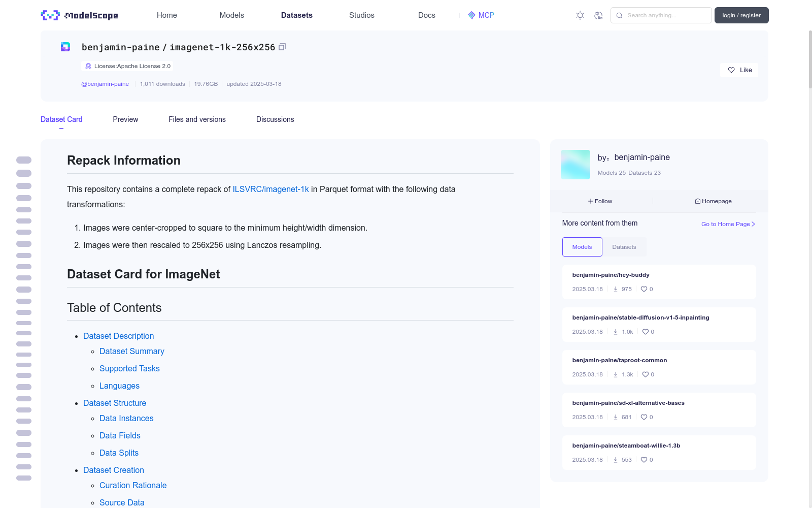The image size is (812, 508).
Task: Like this dataset
Action: point(739,70)
